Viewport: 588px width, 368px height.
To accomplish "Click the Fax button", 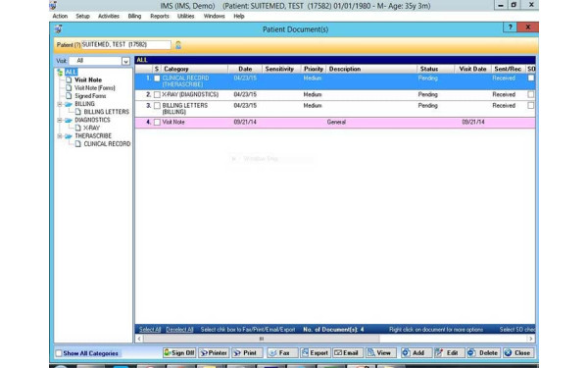I will [282, 353].
